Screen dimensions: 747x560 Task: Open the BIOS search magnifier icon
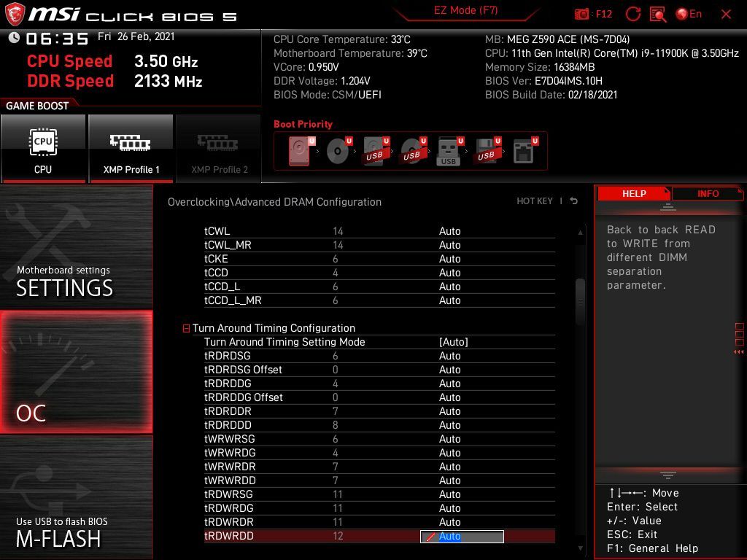click(x=658, y=15)
